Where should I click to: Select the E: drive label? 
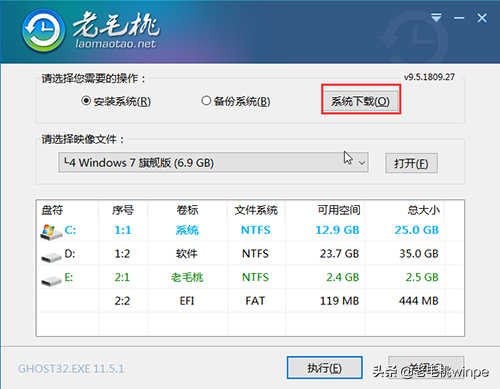pos(69,277)
